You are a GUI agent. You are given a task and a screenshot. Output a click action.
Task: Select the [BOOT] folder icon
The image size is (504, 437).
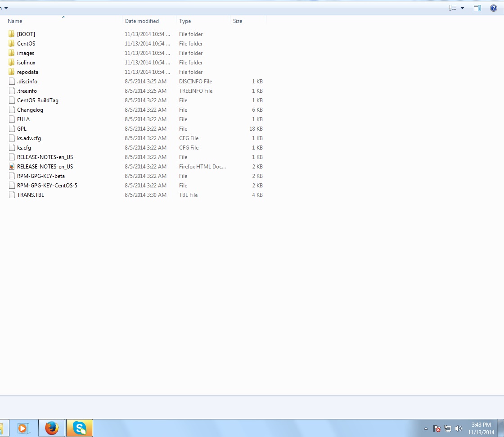coord(12,34)
